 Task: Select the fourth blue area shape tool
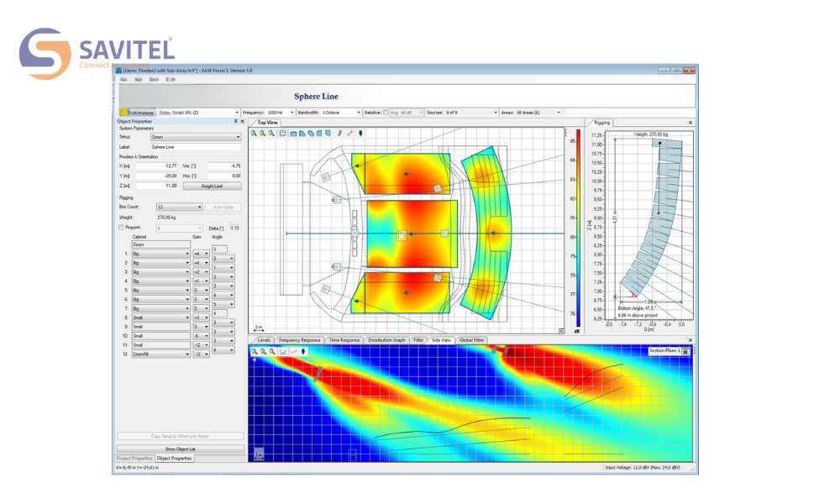click(x=319, y=134)
